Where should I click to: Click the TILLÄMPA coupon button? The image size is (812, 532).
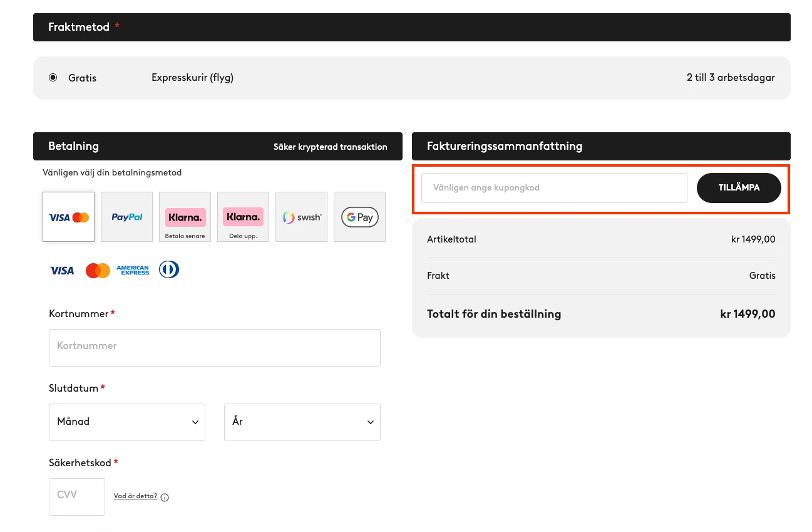click(x=739, y=187)
